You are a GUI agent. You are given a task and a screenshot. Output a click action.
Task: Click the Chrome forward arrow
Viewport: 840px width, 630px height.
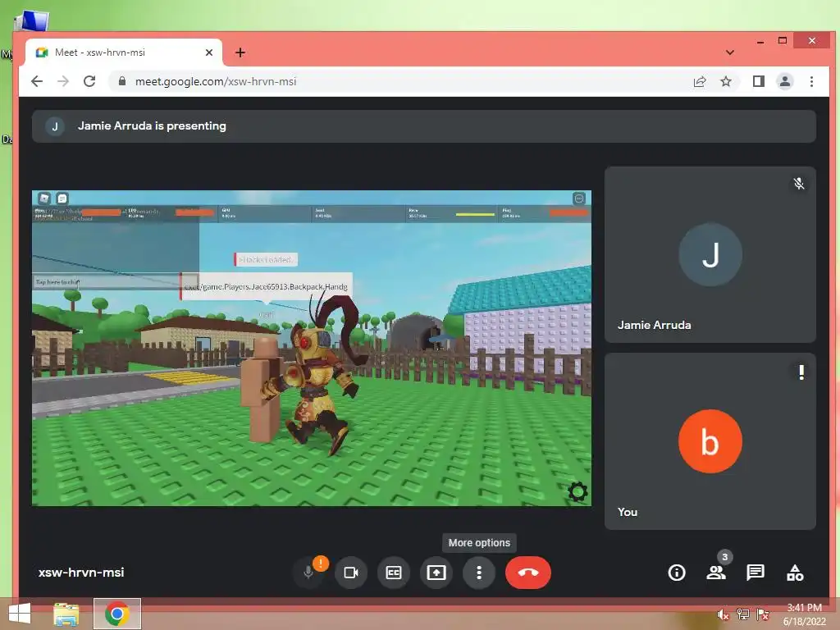click(x=63, y=81)
